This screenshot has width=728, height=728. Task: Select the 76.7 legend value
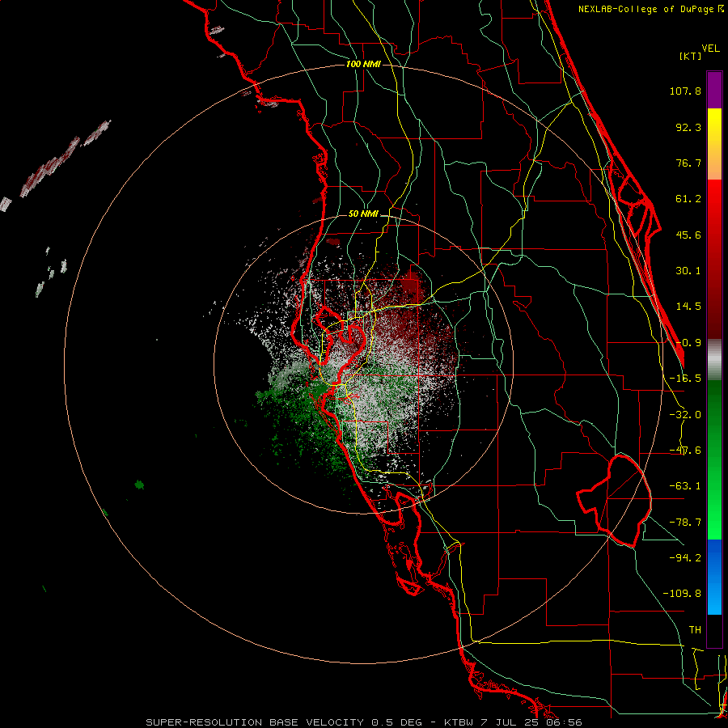[x=688, y=163]
